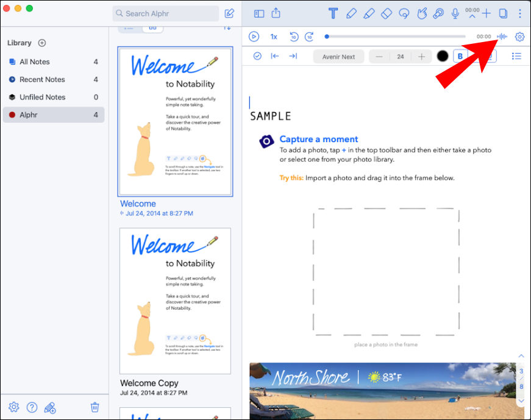Select the Eraser tool
Viewport: 531px width, 420px height.
pyautogui.click(x=387, y=13)
